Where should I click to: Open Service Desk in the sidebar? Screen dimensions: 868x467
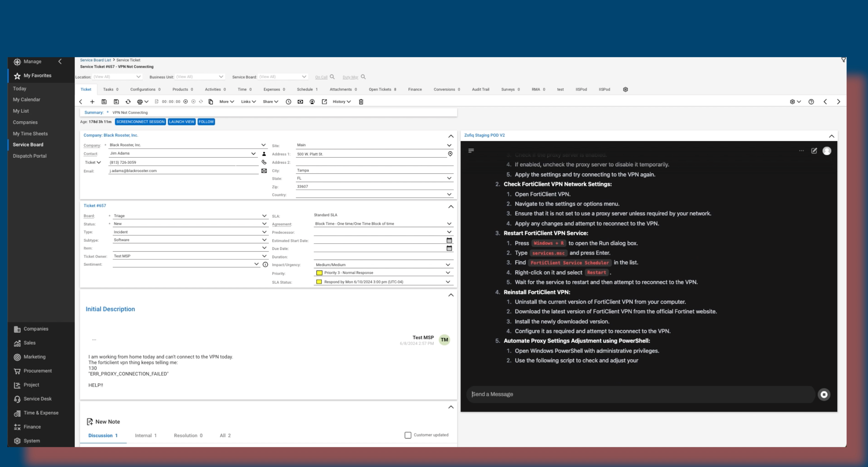[37, 399]
